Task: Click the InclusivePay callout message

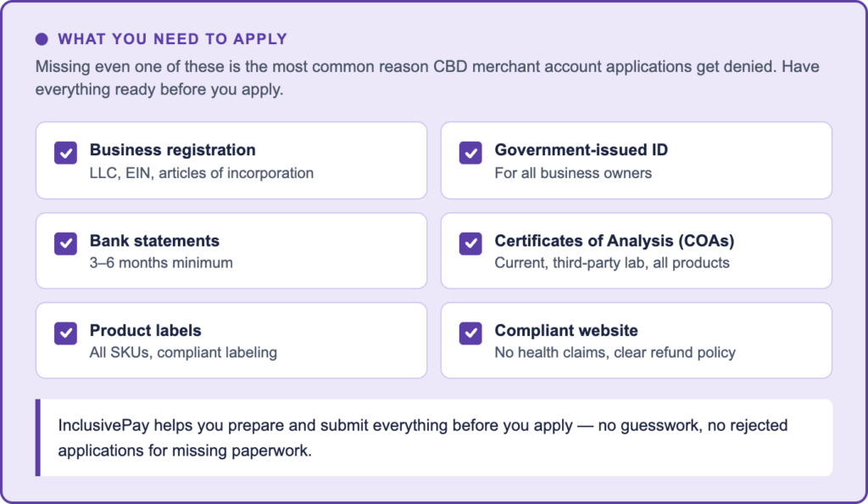Action: (x=424, y=437)
